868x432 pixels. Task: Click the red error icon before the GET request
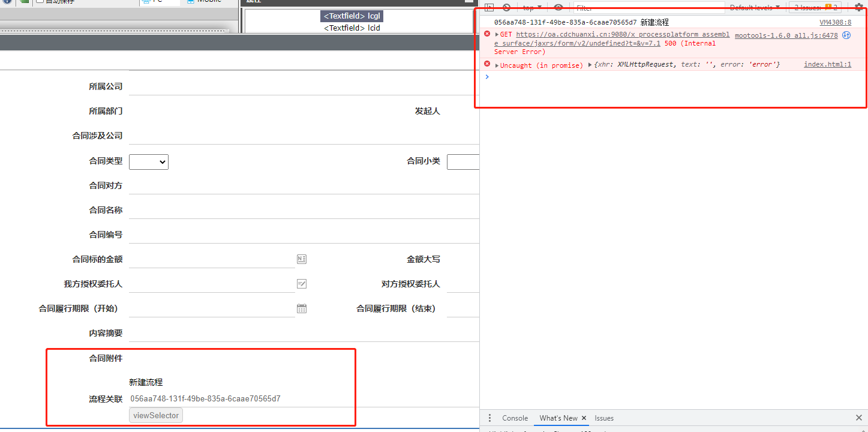click(x=486, y=34)
